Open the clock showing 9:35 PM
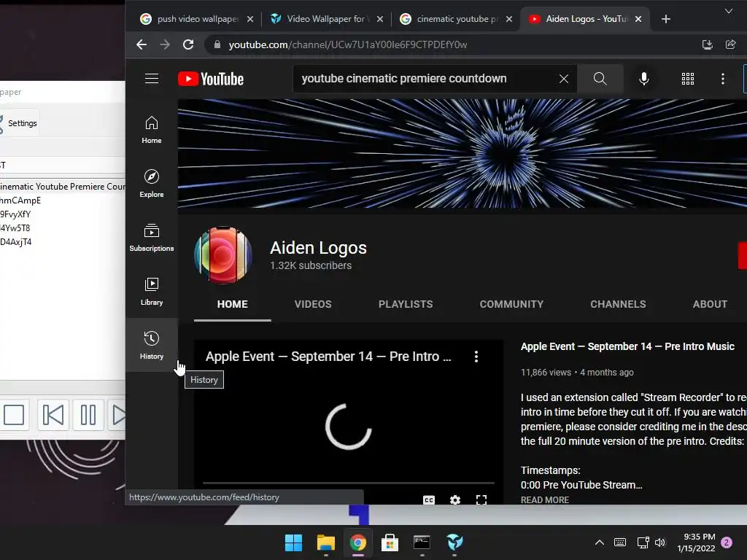 click(697, 542)
